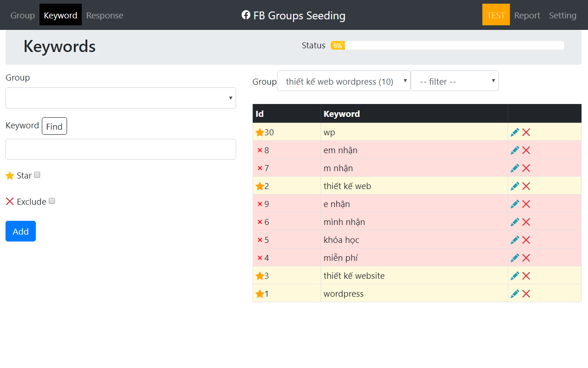Delete the 'khóa học' keyword
This screenshot has height=368, width=588.
pos(526,240)
